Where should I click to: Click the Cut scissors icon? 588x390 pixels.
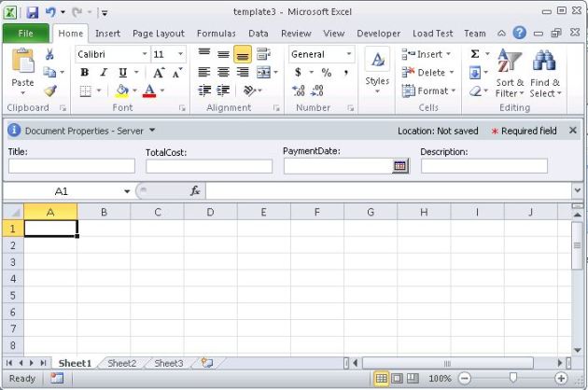(49, 55)
